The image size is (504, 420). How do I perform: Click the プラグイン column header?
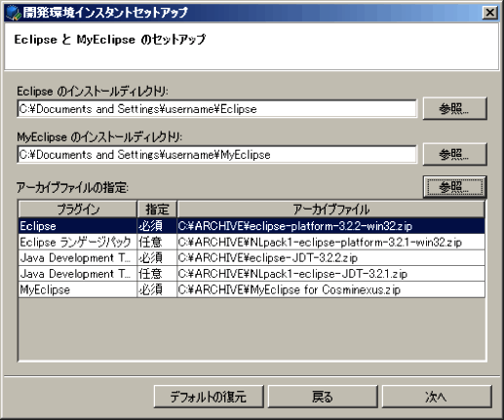click(x=78, y=210)
